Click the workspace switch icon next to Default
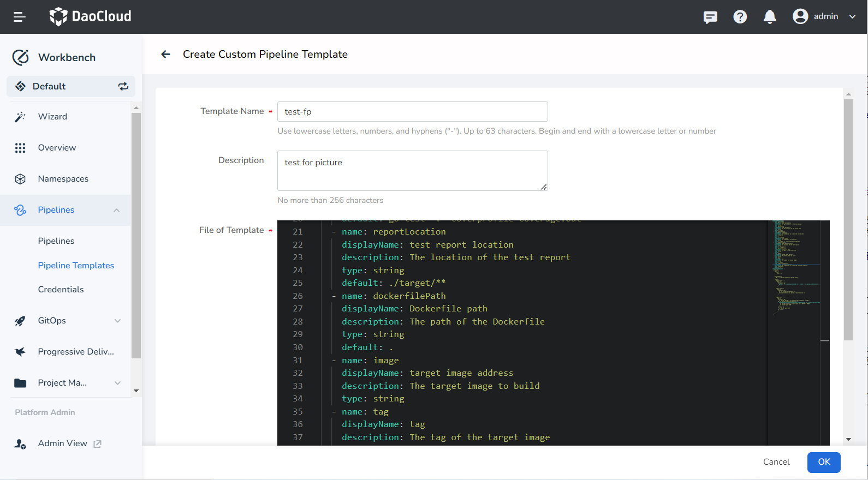 tap(123, 86)
